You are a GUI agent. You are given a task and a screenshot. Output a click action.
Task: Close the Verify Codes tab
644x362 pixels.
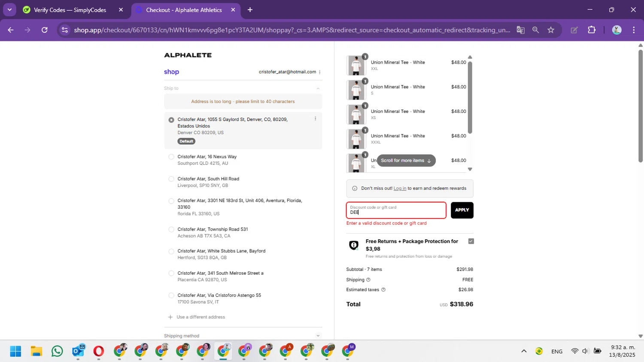point(121,10)
